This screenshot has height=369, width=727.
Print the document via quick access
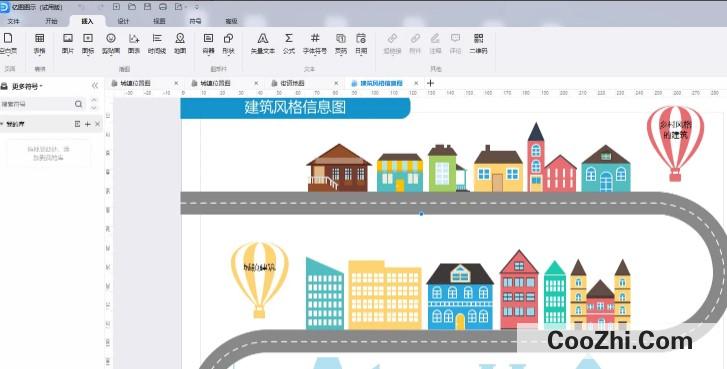pos(163,7)
